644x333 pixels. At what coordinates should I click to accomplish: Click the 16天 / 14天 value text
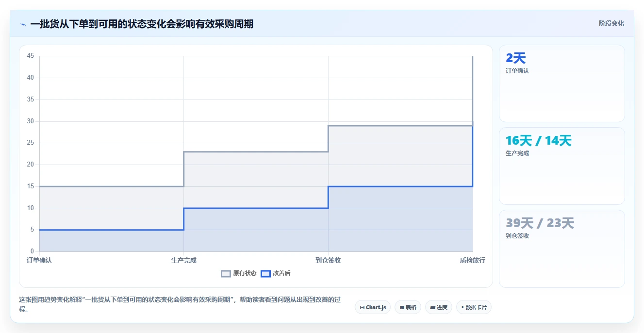pos(539,141)
